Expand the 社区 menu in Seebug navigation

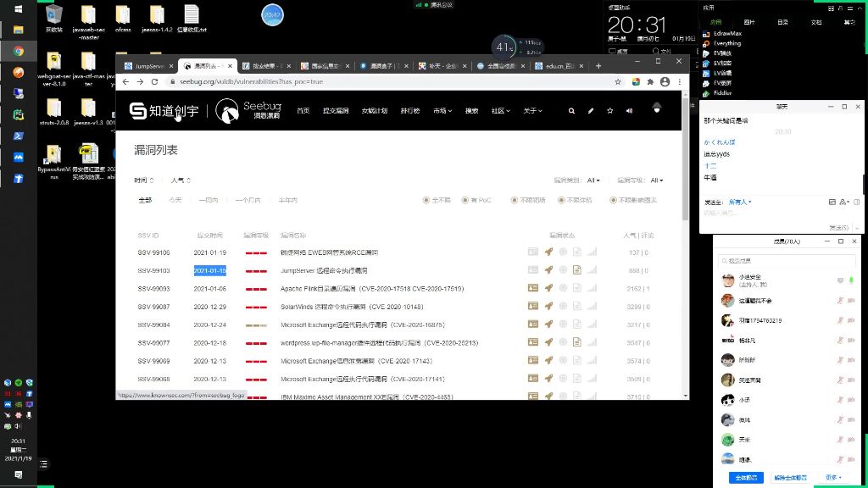coord(500,111)
